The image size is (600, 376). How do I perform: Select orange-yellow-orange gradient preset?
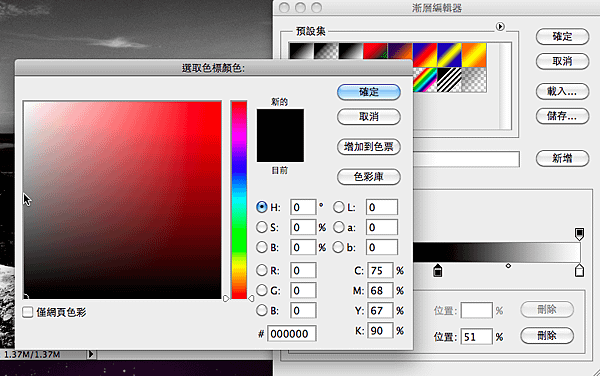pyautogui.click(x=474, y=55)
